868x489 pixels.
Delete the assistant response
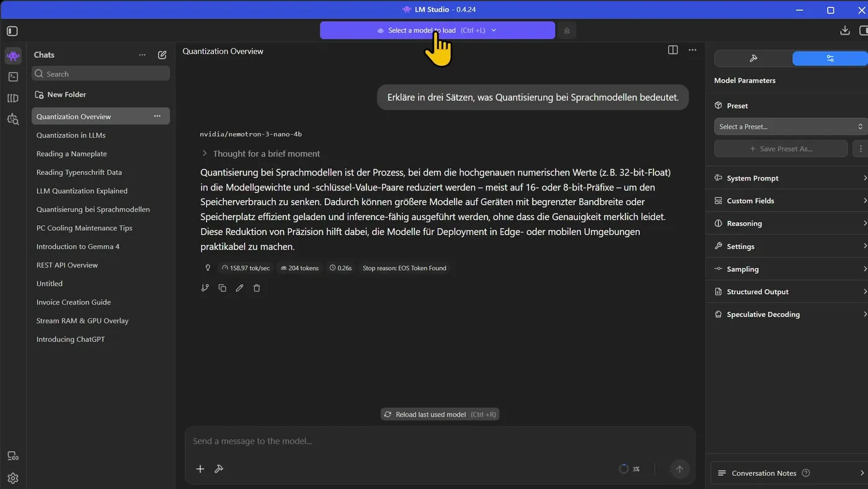257,288
